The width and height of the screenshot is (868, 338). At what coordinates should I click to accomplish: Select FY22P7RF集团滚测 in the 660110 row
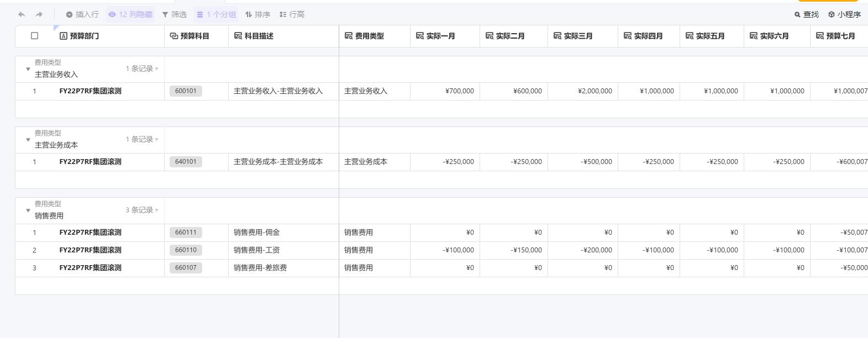point(109,250)
